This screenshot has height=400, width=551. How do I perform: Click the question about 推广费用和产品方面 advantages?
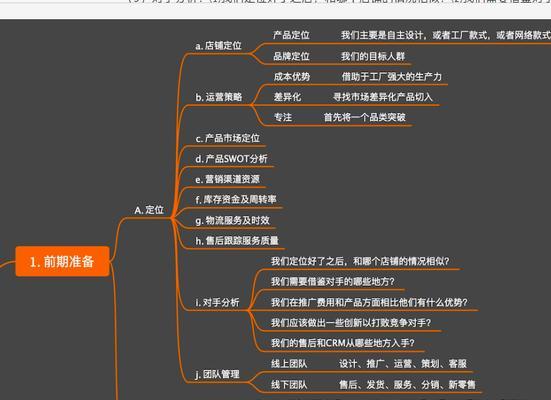coord(369,302)
